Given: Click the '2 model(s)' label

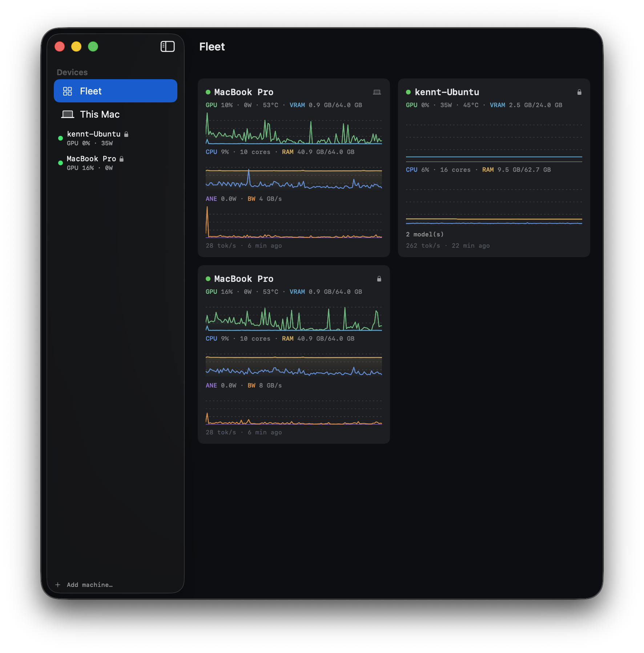Looking at the screenshot, I should (425, 234).
